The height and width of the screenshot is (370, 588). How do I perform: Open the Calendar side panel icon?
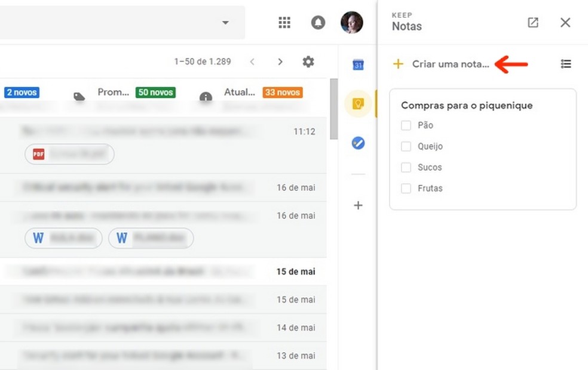pos(358,64)
